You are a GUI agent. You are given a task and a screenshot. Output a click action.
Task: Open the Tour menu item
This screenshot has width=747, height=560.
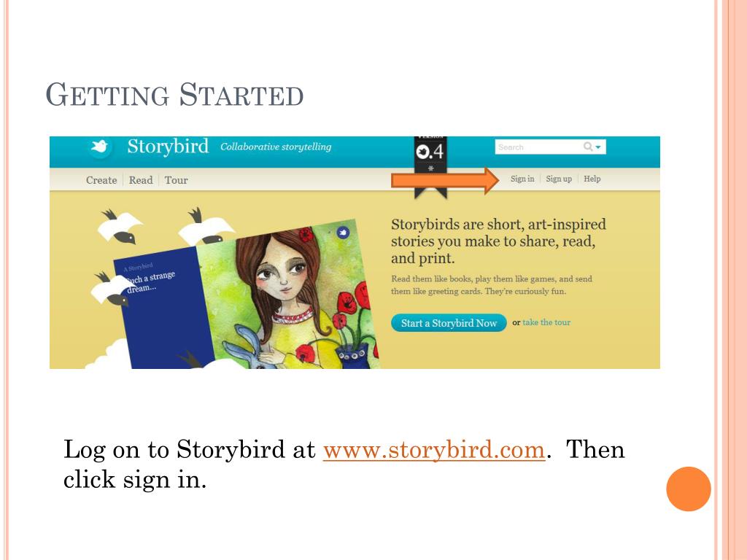177,180
